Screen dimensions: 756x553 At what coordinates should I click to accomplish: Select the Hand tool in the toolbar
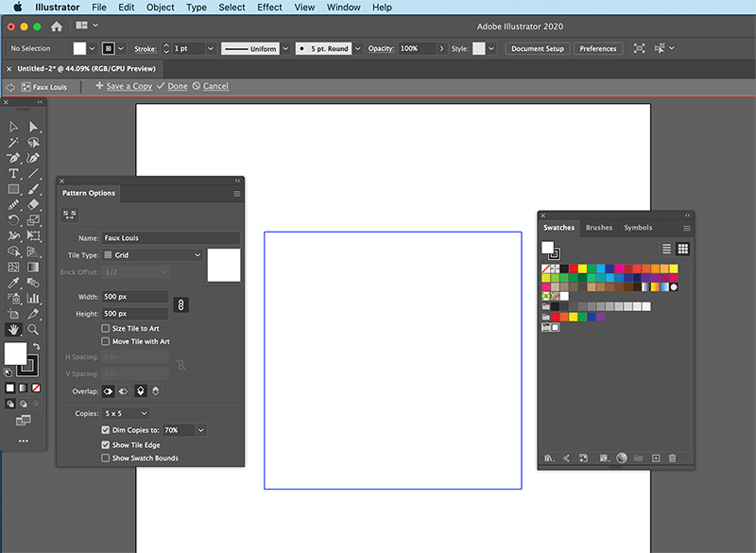point(12,328)
